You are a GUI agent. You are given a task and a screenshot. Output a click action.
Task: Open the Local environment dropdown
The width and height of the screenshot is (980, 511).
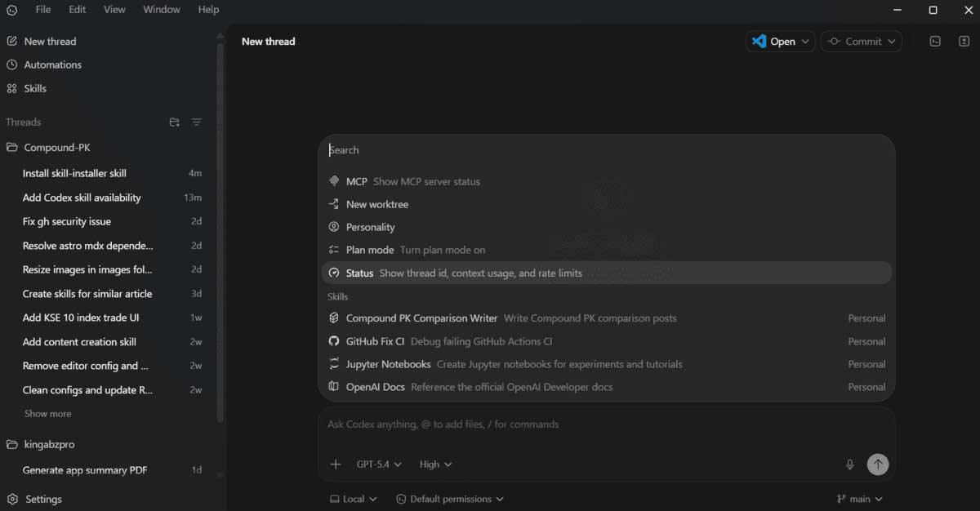point(353,499)
